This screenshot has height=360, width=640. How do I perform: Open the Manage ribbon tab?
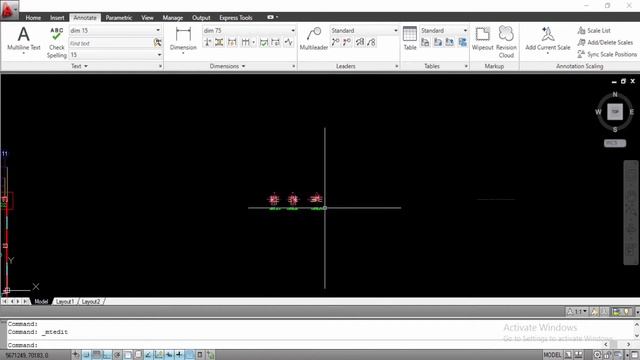(x=173, y=18)
